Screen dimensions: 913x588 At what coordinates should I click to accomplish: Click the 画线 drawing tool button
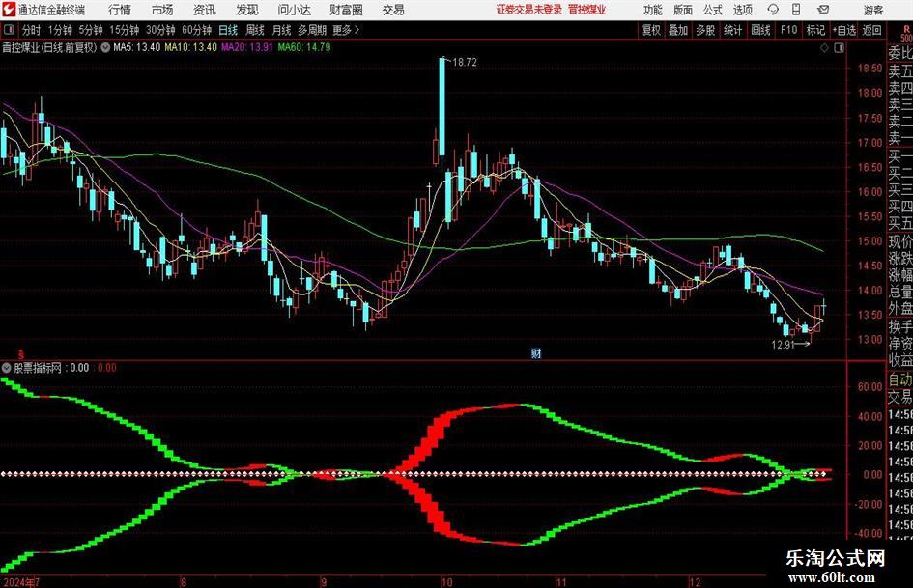760,30
